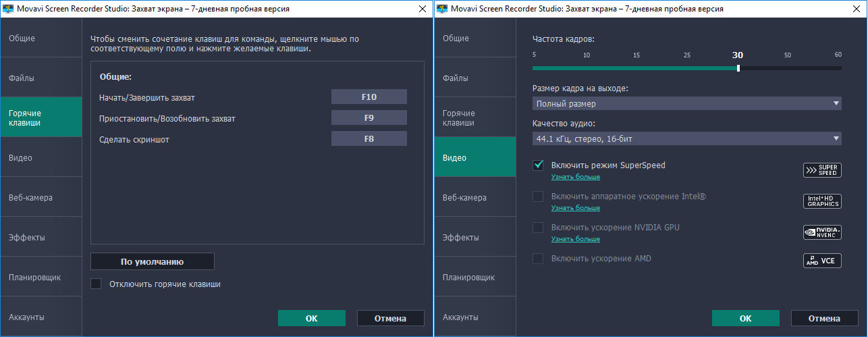Open the 'Видео' tab in the left window
The height and width of the screenshot is (337, 868).
pyautogui.click(x=40, y=157)
